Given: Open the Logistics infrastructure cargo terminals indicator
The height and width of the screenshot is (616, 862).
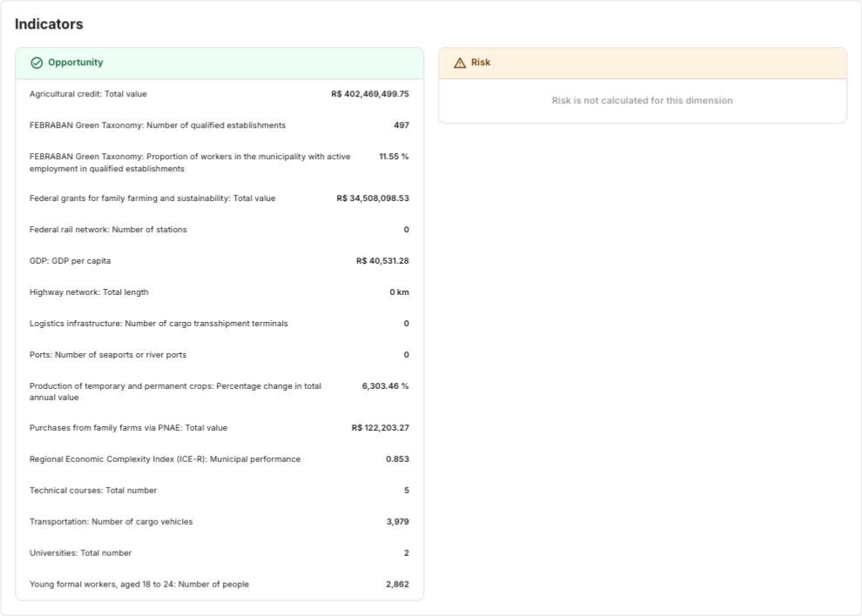Looking at the screenshot, I should click(218, 323).
